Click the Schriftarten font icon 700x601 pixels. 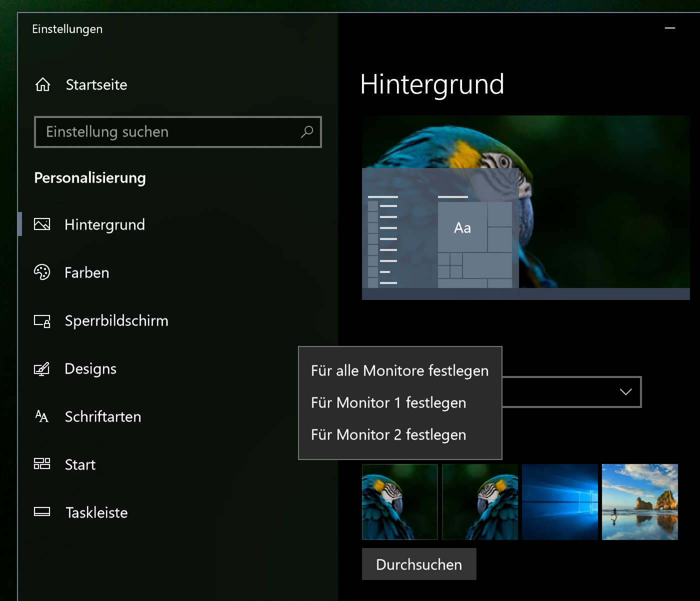pos(42,416)
